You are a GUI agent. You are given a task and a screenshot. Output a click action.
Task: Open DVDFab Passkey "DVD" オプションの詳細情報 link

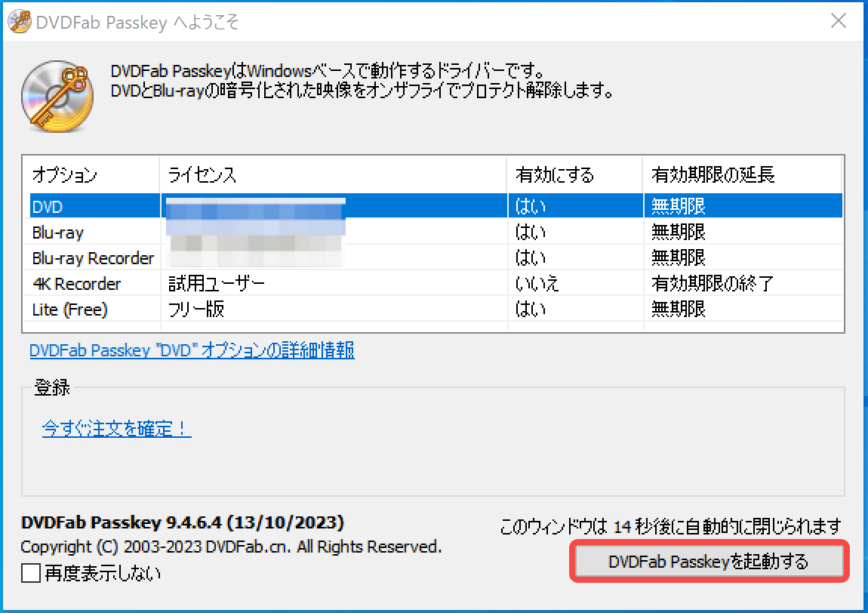coord(192,350)
